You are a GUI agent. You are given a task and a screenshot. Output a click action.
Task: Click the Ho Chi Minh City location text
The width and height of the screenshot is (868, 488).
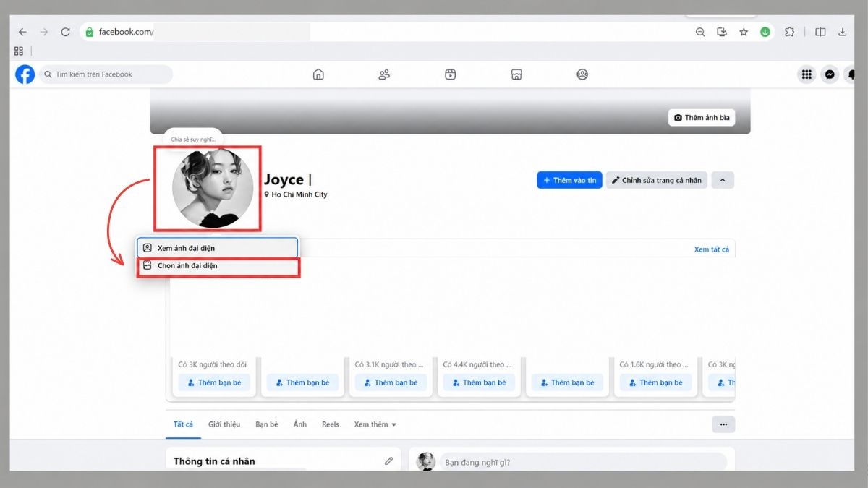(299, 194)
